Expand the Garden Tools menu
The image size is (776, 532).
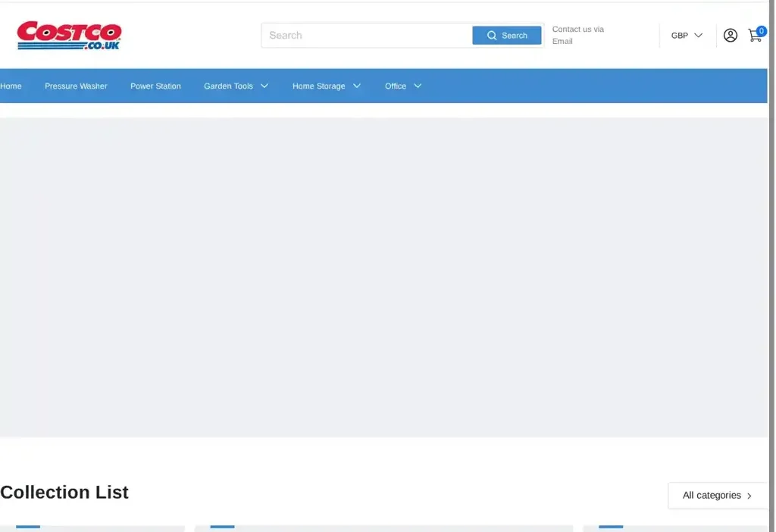264,86
